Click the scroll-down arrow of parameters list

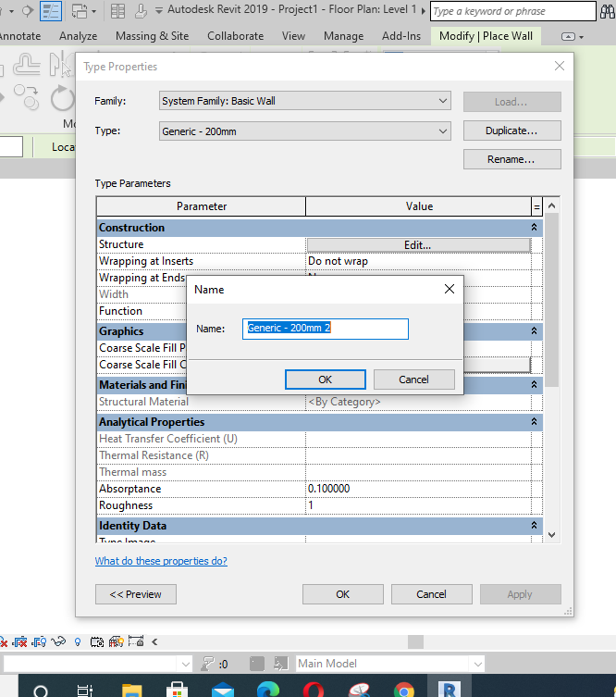(x=551, y=535)
